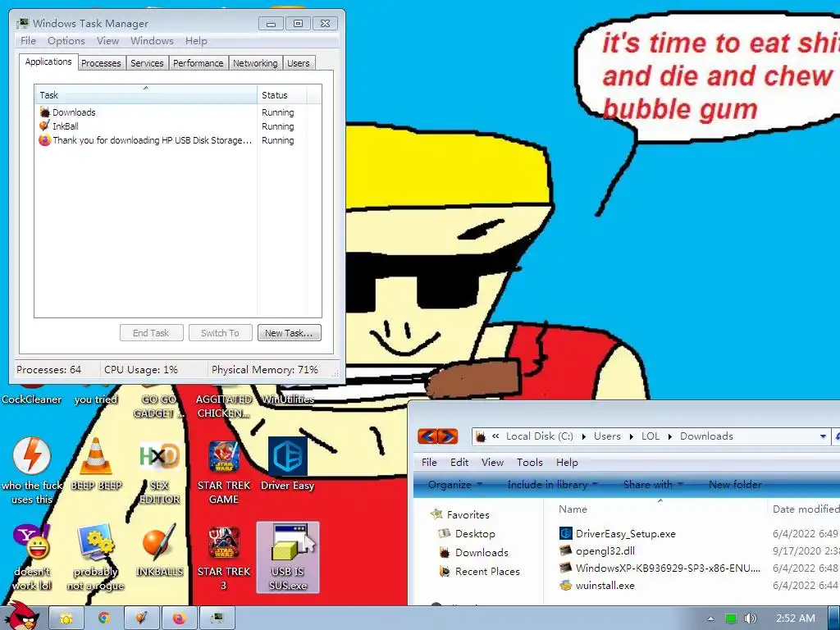
Task: Click the opengl32.dll file icon
Action: (x=566, y=550)
